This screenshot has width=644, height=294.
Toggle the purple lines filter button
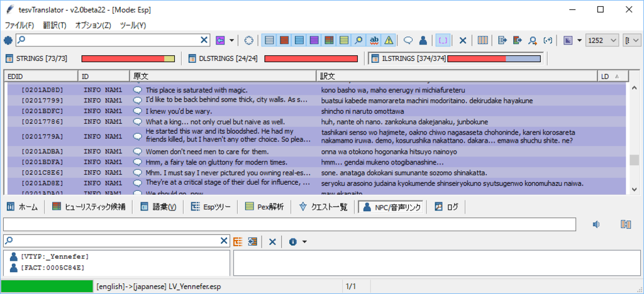pyautogui.click(x=314, y=40)
